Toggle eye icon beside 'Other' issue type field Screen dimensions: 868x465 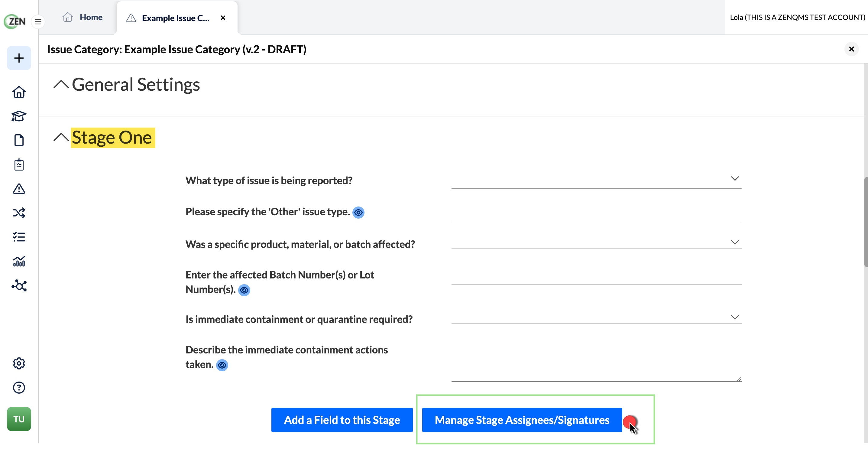tap(358, 213)
